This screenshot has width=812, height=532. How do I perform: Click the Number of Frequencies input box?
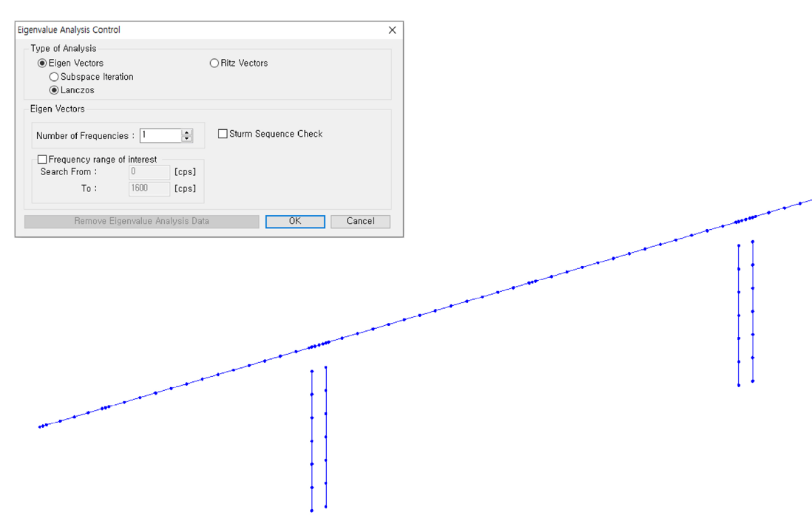click(160, 136)
